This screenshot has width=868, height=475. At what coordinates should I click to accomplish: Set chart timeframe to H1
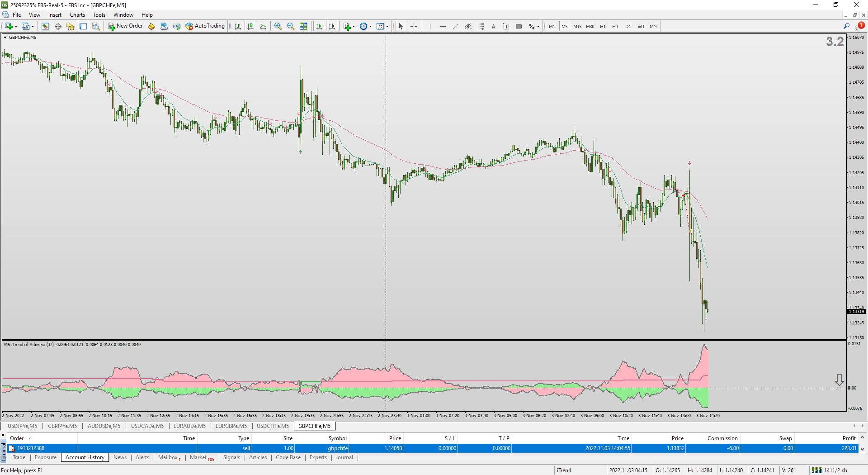pyautogui.click(x=603, y=26)
